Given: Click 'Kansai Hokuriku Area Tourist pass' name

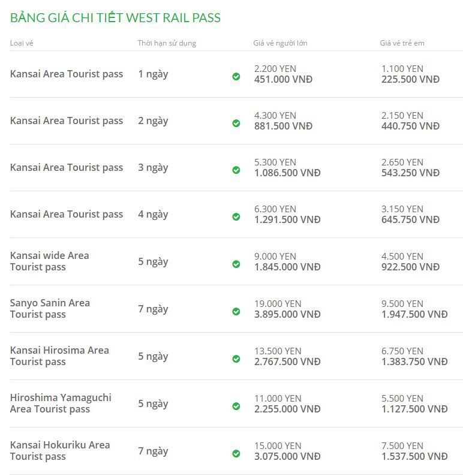Looking at the screenshot, I should [x=60, y=450].
